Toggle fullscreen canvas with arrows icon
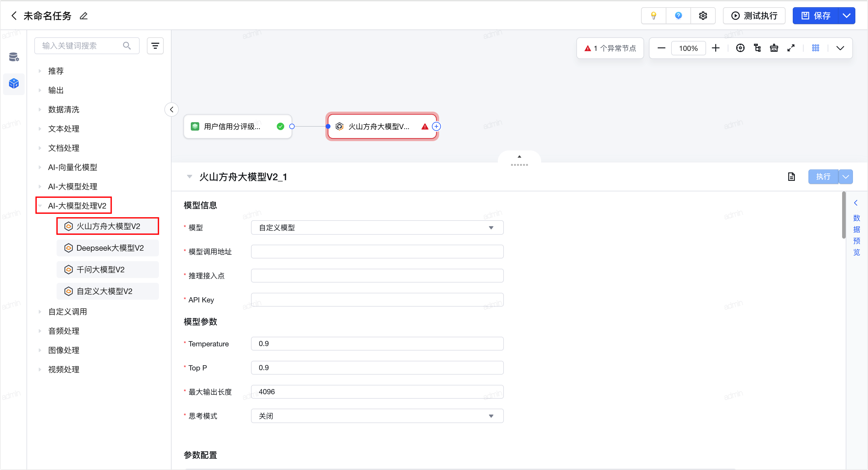This screenshot has width=868, height=470. 791,48
